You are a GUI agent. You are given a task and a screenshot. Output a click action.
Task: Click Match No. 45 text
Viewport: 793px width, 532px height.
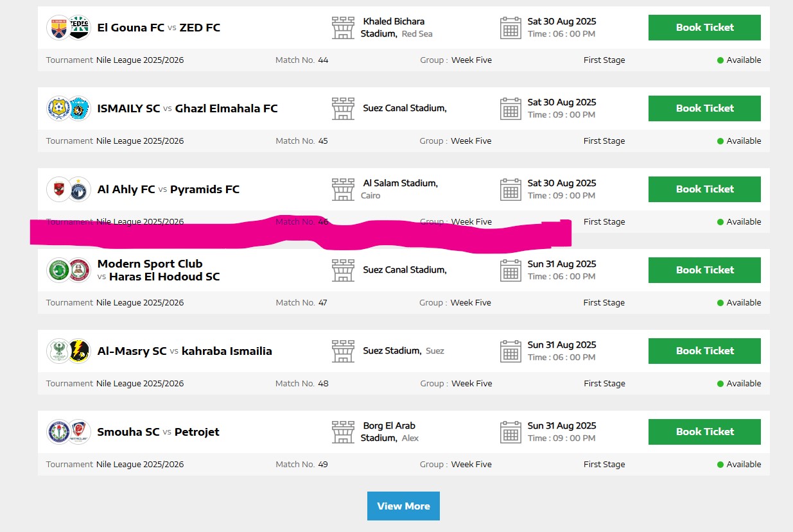pos(302,141)
